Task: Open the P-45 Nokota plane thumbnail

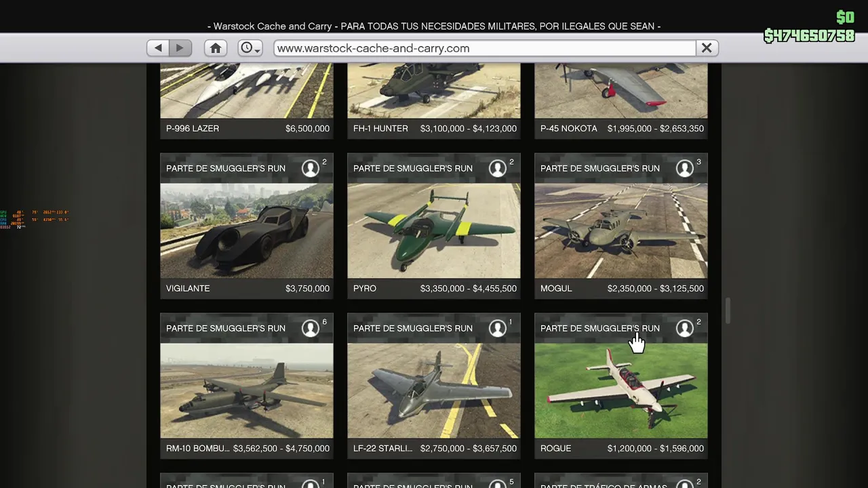Action: click(x=621, y=91)
